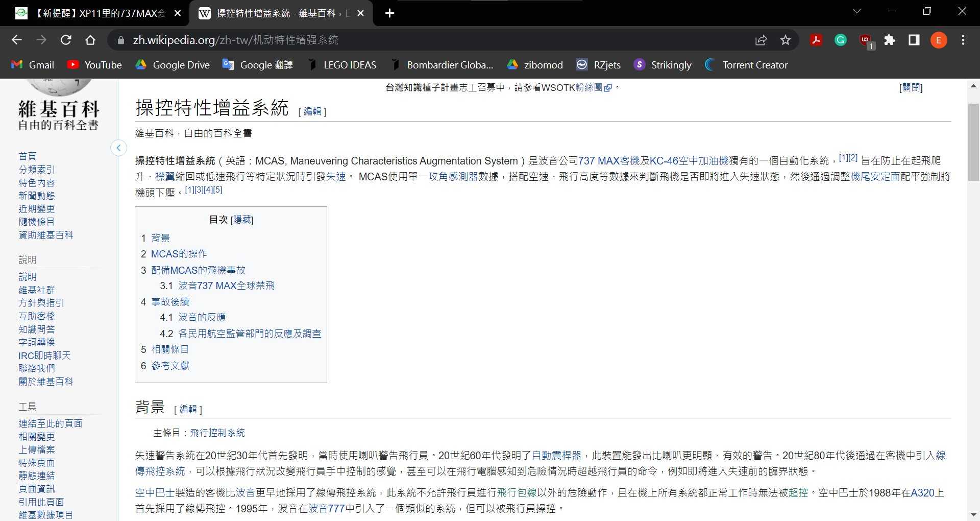Dismiss the banner with 關閉
The image size is (980, 521).
point(911,87)
